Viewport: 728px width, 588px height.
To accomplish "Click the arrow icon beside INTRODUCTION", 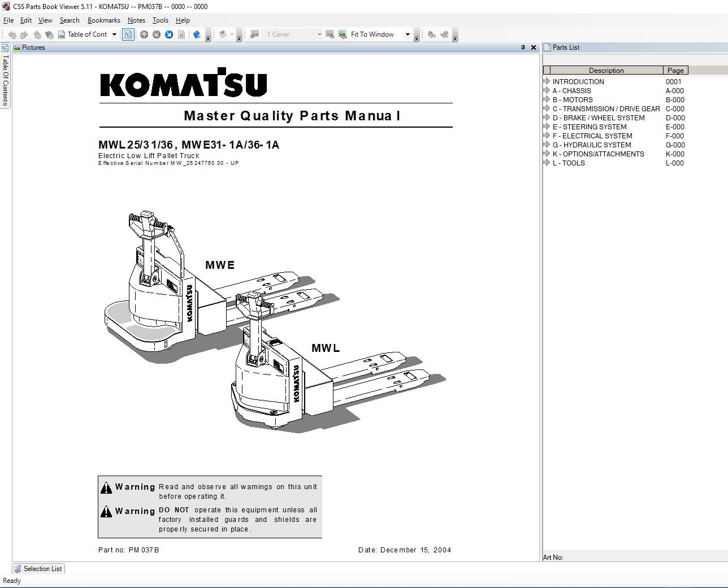I will [547, 81].
